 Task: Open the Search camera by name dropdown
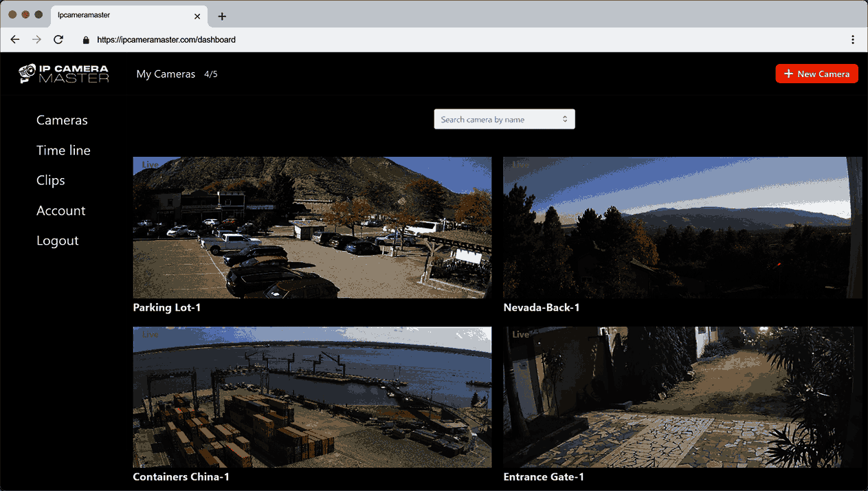(x=504, y=118)
